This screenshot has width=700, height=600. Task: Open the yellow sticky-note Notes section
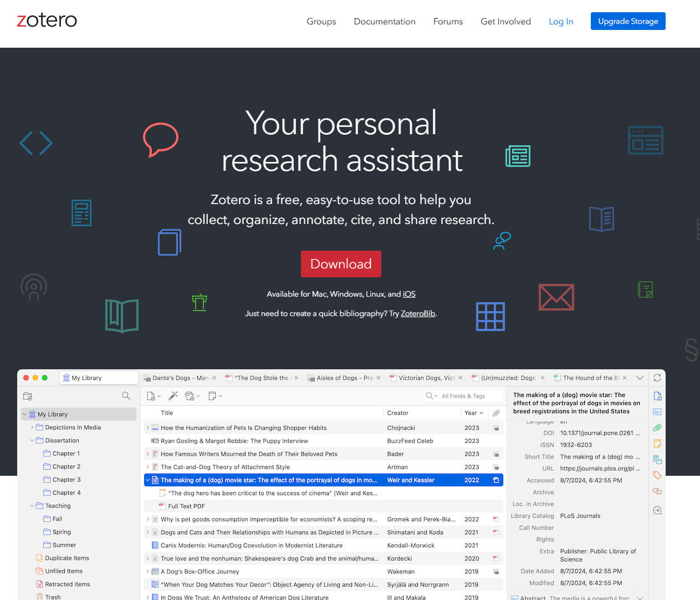[657, 443]
